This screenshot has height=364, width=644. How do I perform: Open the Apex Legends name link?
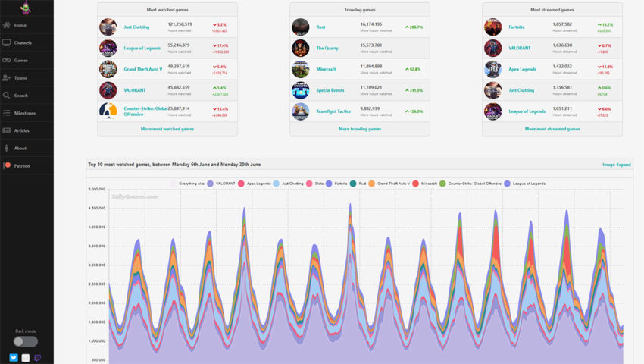(x=523, y=69)
